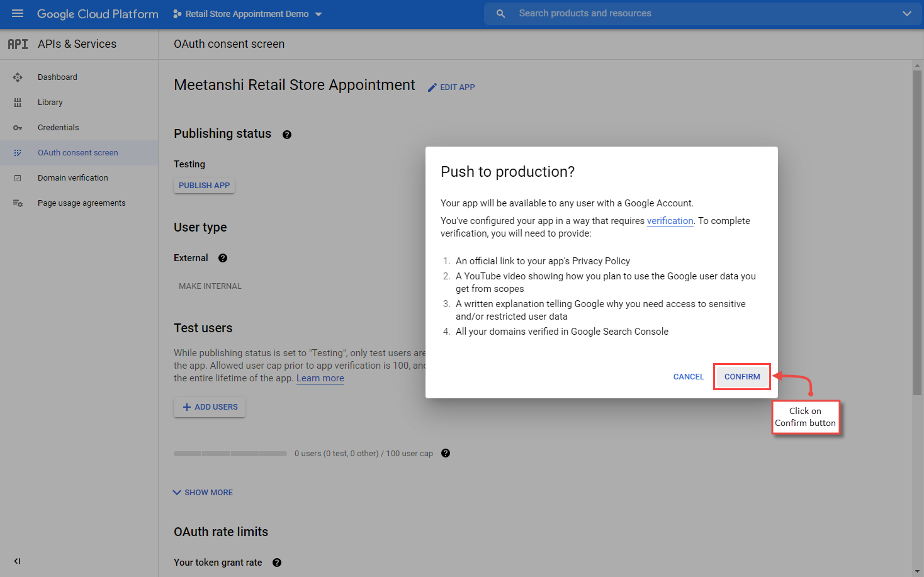Image resolution: width=924 pixels, height=577 pixels.
Task: Click the user cap progress bar
Action: (x=230, y=454)
